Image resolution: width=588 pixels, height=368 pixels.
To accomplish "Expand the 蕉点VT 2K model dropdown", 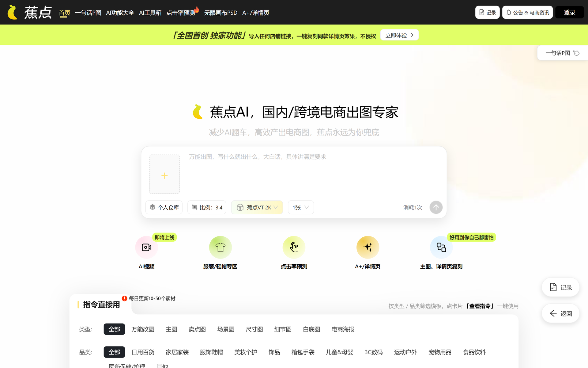I will tap(257, 207).
